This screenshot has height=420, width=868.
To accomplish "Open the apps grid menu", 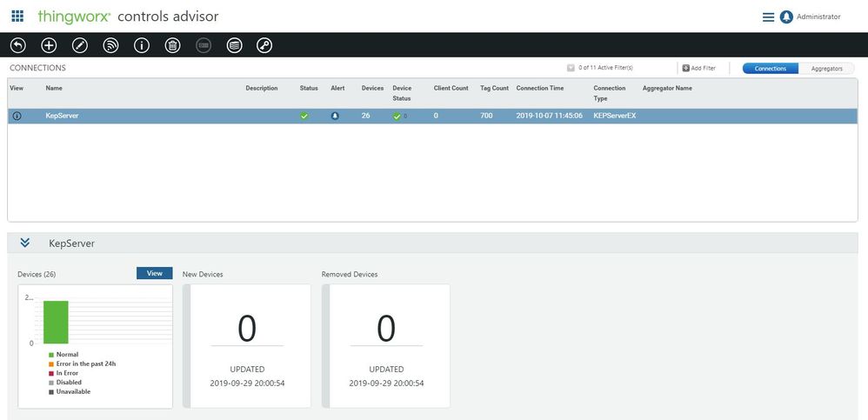I will [17, 16].
